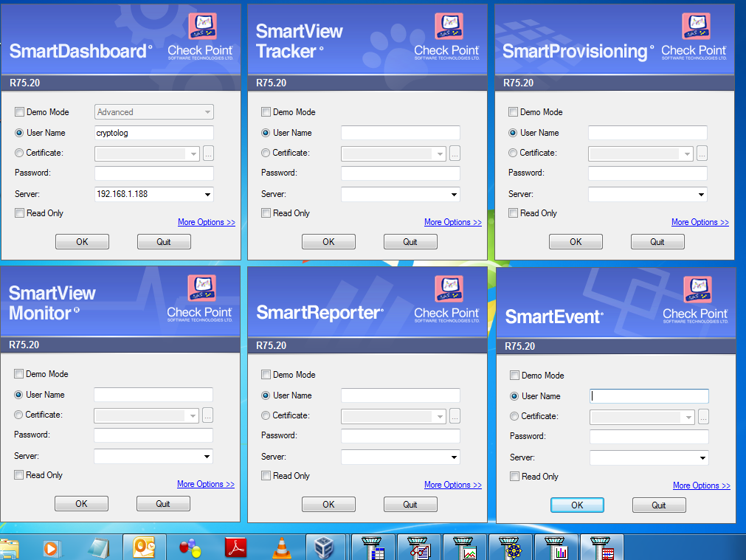Select the Check Point taskbar icon with magnifier-and-list overlay
This screenshot has height=560, width=746.
[x=418, y=547]
